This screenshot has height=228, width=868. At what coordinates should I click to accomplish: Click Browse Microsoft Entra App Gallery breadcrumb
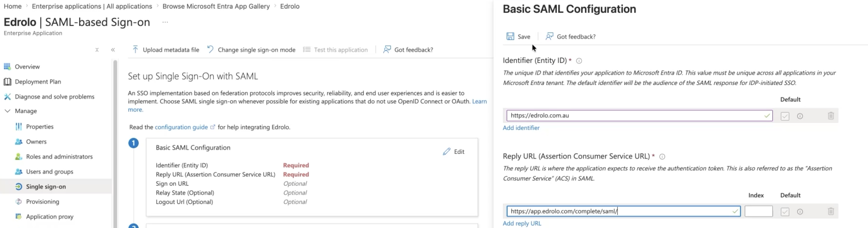tap(216, 6)
